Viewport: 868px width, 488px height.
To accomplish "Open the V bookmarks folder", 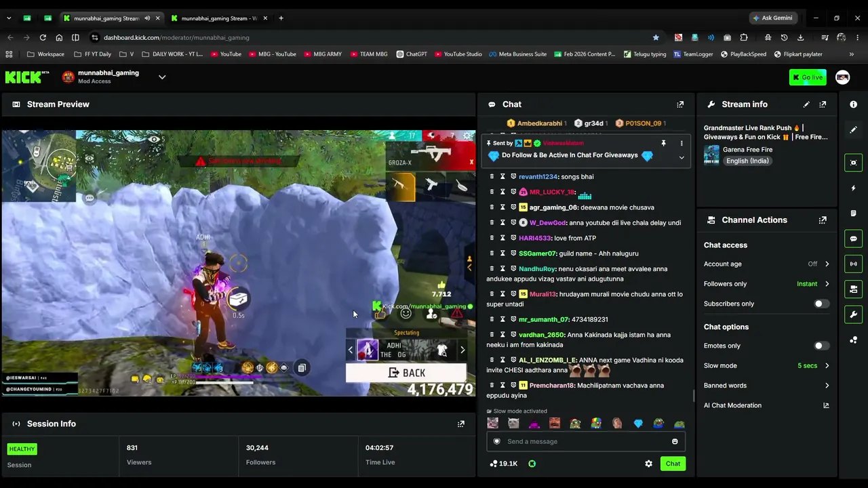I will (127, 54).
